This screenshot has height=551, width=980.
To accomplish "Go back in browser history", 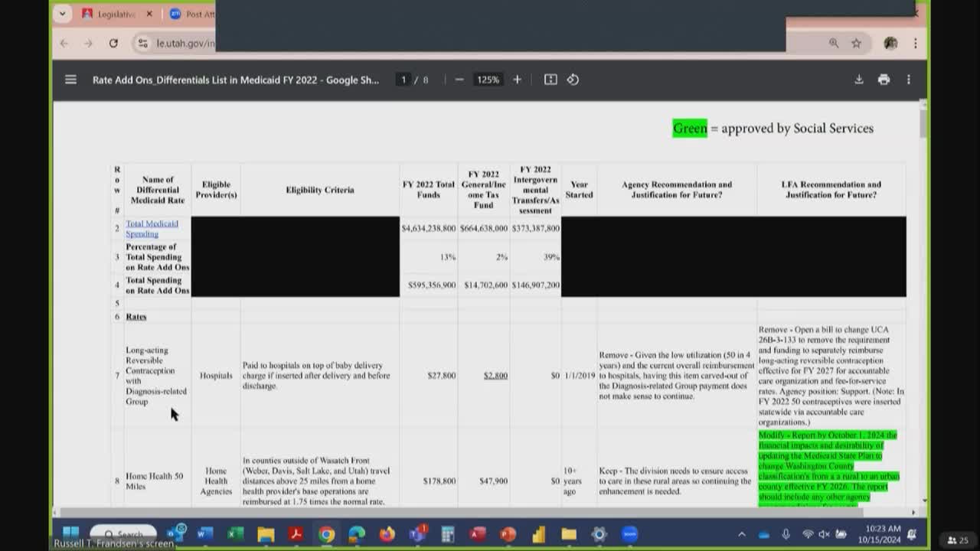I will pos(64,44).
